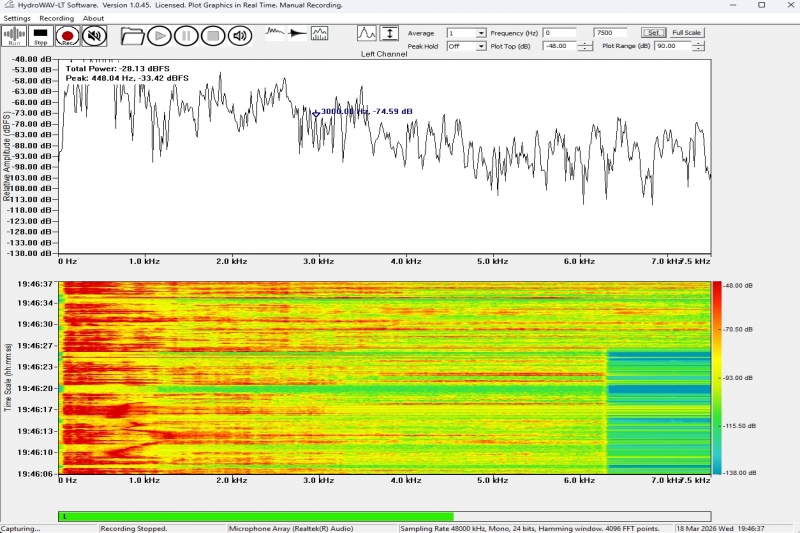
Task: Start recording with the Rec button
Action: coord(68,37)
